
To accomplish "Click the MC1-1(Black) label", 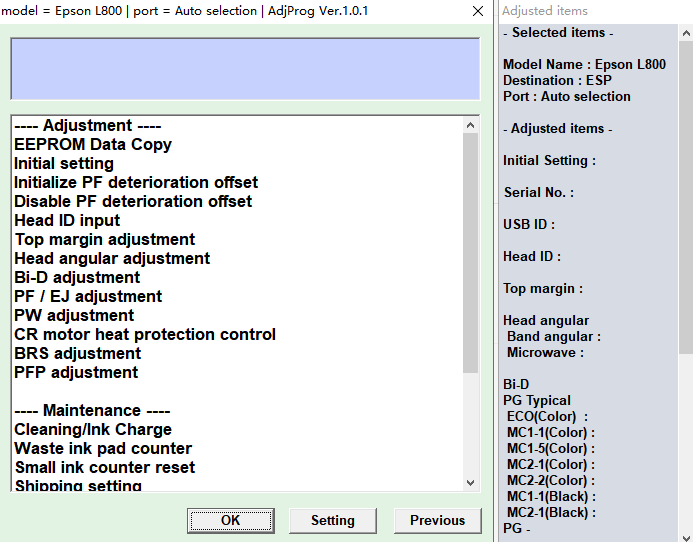I will (551, 496).
